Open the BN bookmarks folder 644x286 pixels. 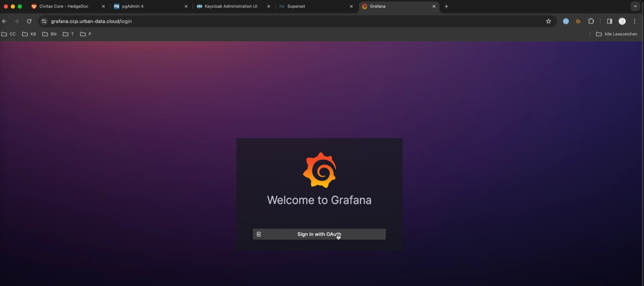[x=49, y=34]
